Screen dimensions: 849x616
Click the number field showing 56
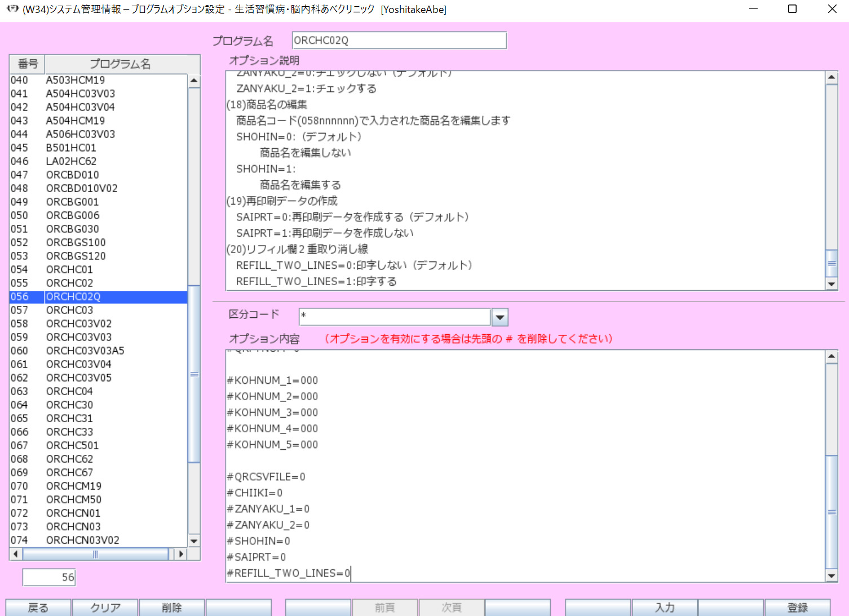pos(49,577)
